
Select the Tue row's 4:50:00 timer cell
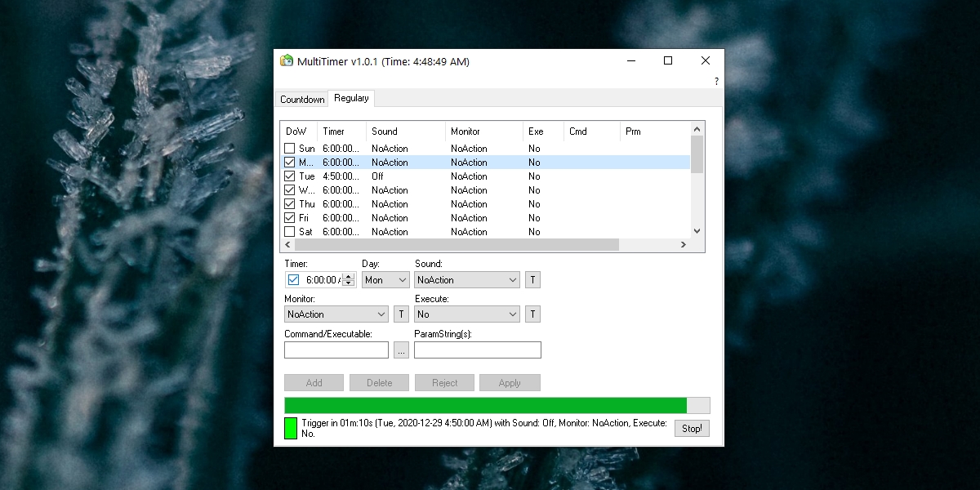(x=341, y=176)
